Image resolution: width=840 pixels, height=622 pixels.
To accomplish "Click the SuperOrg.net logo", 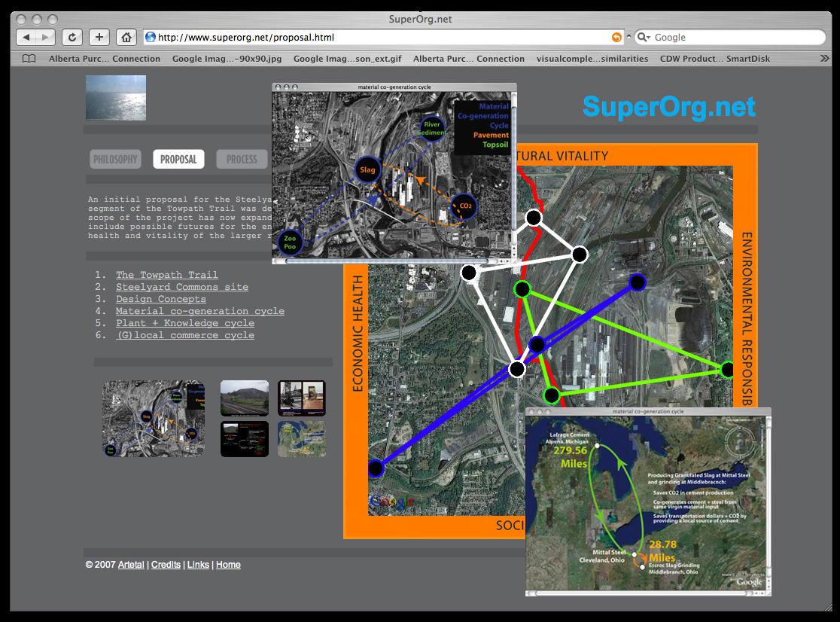I will tap(669, 107).
